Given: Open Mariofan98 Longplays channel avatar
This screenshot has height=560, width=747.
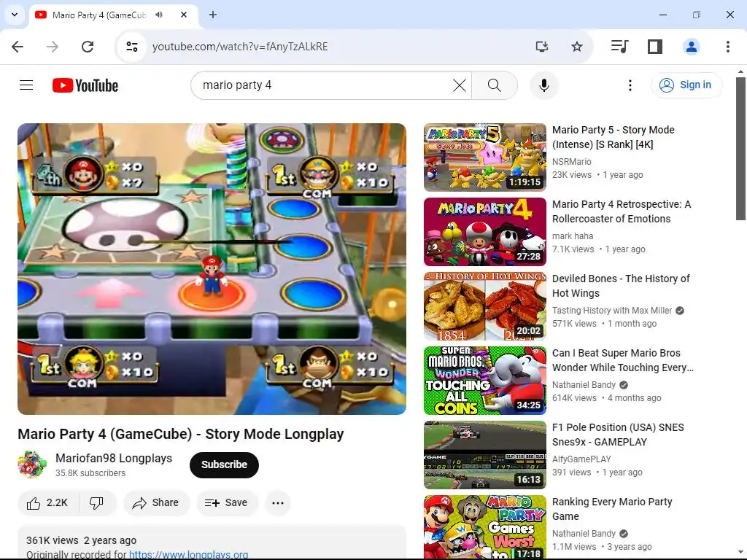Looking at the screenshot, I should point(32,464).
